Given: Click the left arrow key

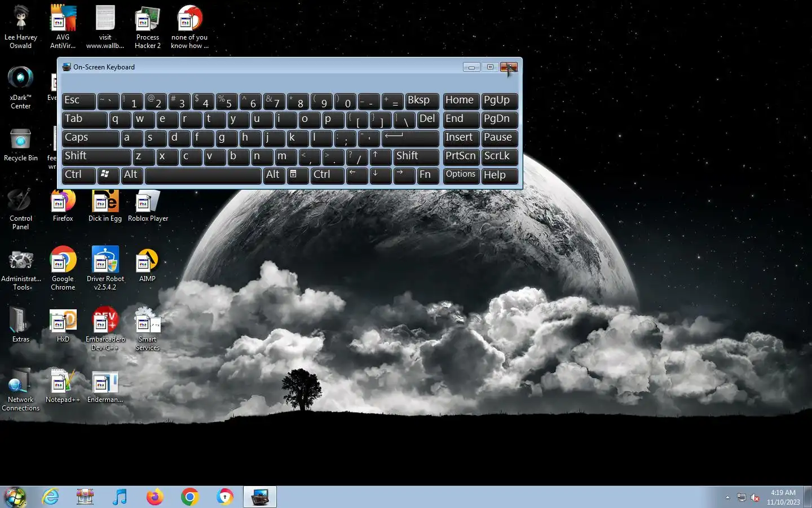Looking at the screenshot, I should click(357, 175).
